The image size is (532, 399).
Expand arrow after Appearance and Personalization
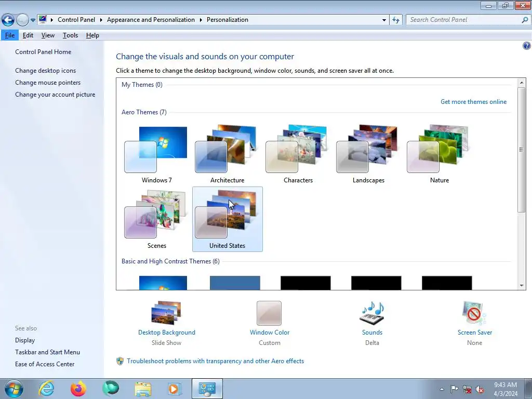click(x=201, y=20)
